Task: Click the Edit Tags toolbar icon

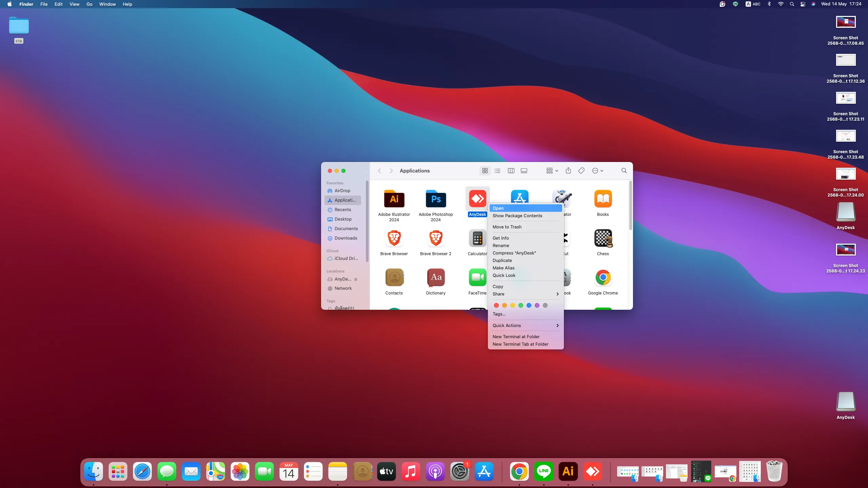Action: pyautogui.click(x=581, y=171)
